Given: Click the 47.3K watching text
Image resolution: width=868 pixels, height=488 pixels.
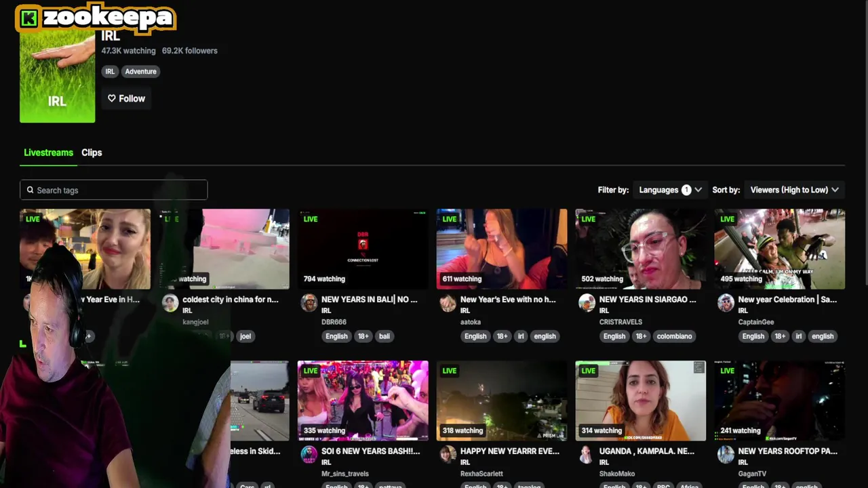Looking at the screenshot, I should click(x=128, y=51).
